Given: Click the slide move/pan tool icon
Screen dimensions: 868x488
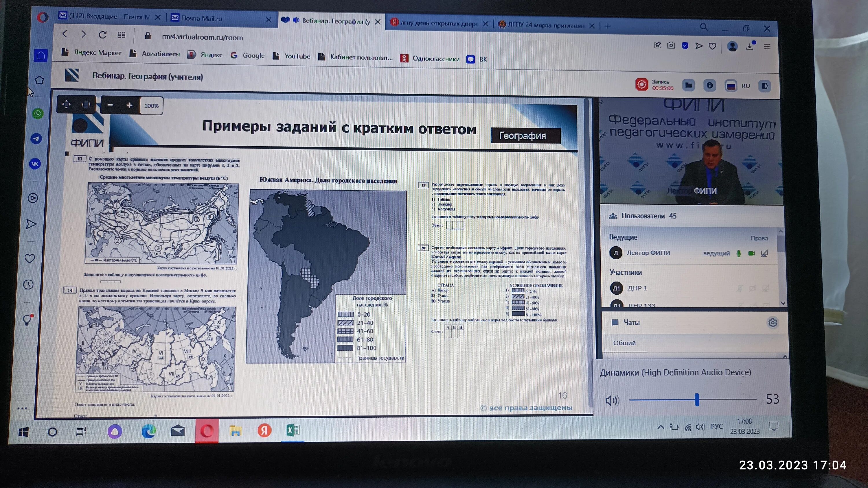Looking at the screenshot, I should pos(66,104).
